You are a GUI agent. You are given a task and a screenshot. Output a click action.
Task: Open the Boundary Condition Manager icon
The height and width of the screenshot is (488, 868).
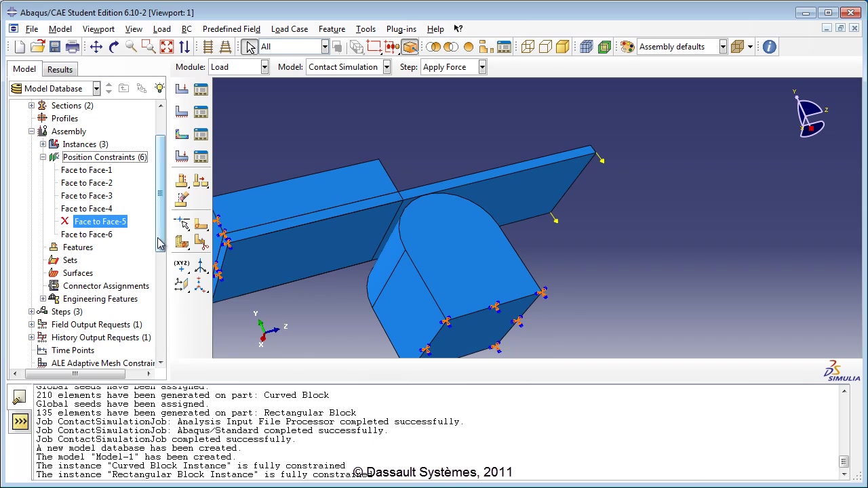click(x=201, y=112)
